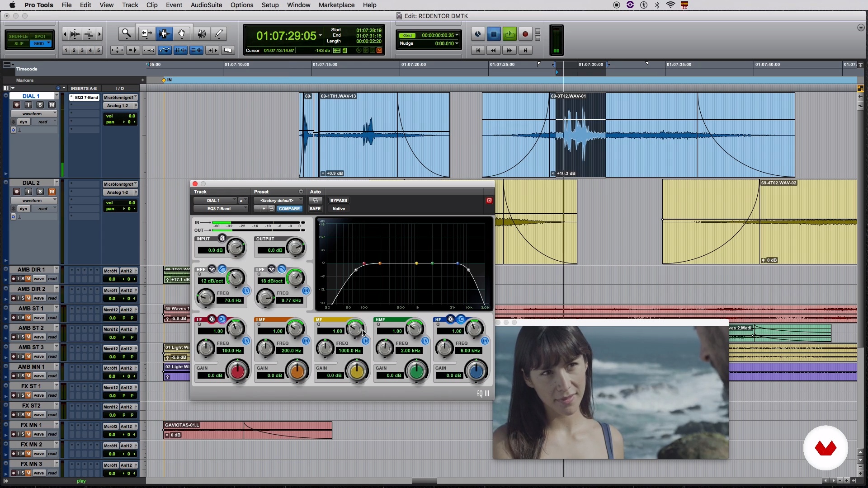Select the Trim tool
The image size is (868, 488).
click(146, 33)
